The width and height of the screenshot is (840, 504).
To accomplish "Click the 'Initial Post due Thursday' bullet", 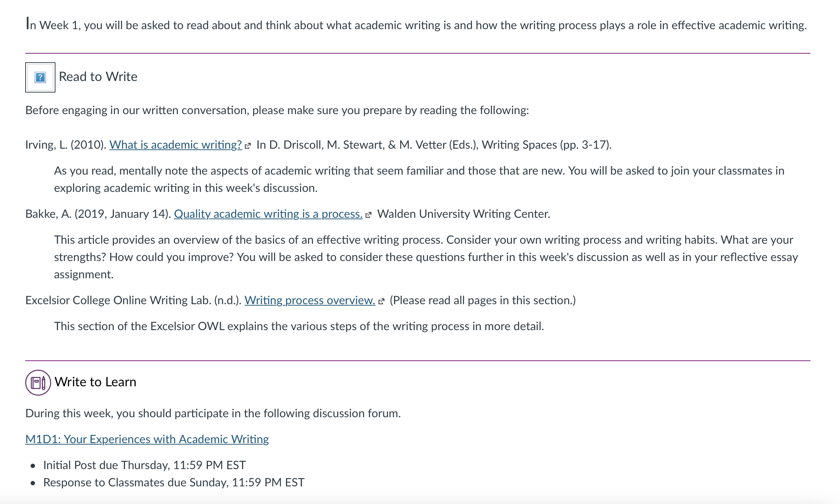I will click(x=144, y=465).
